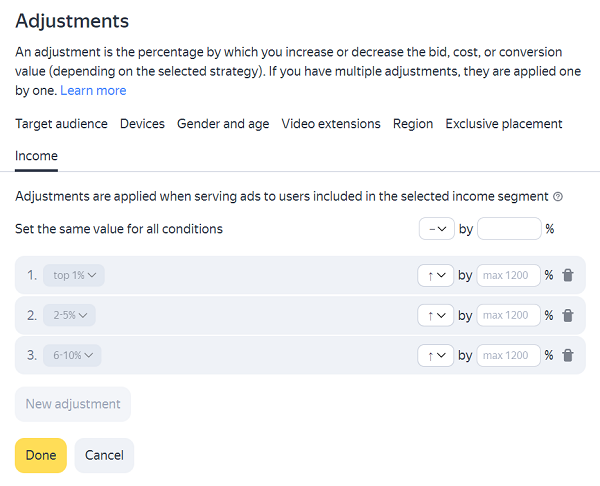Screen dimensions: 600x486
Task: Switch to the Target audience tab
Action: (61, 124)
